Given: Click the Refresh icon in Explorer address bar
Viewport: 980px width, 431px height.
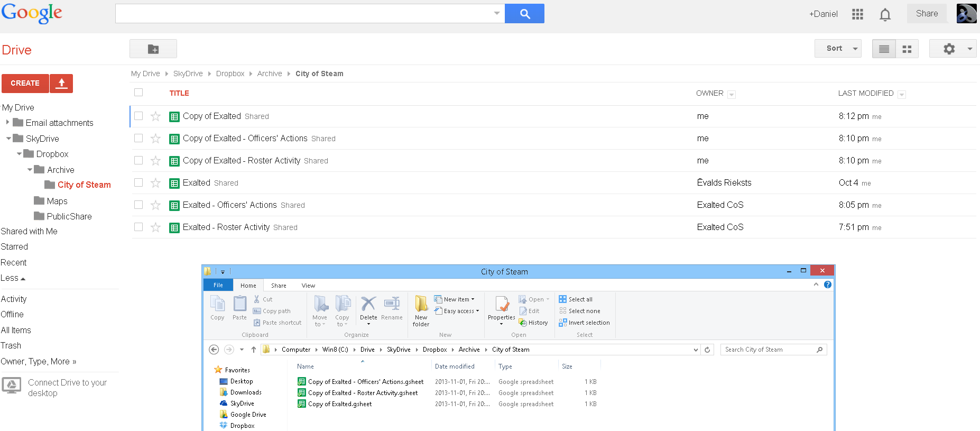Looking at the screenshot, I should point(707,350).
